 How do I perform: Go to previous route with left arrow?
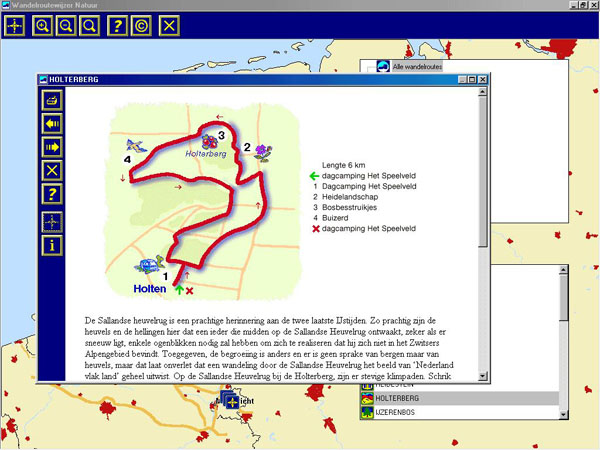click(53, 123)
